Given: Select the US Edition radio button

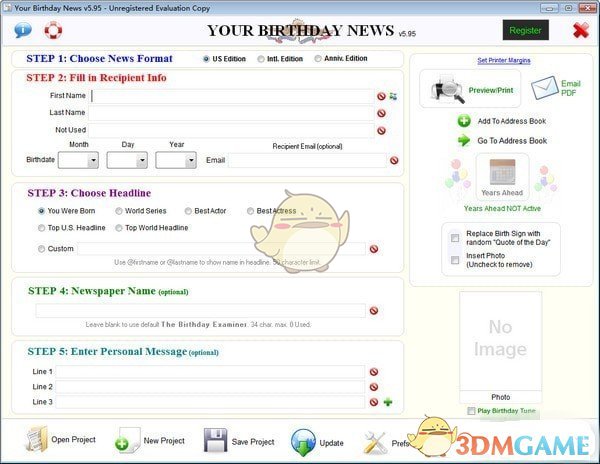Looking at the screenshot, I should (x=206, y=59).
